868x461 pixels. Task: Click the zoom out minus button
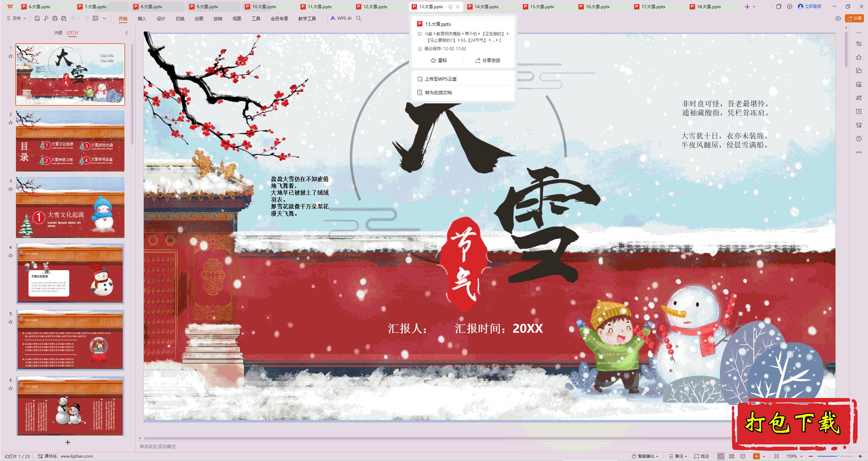click(811, 456)
